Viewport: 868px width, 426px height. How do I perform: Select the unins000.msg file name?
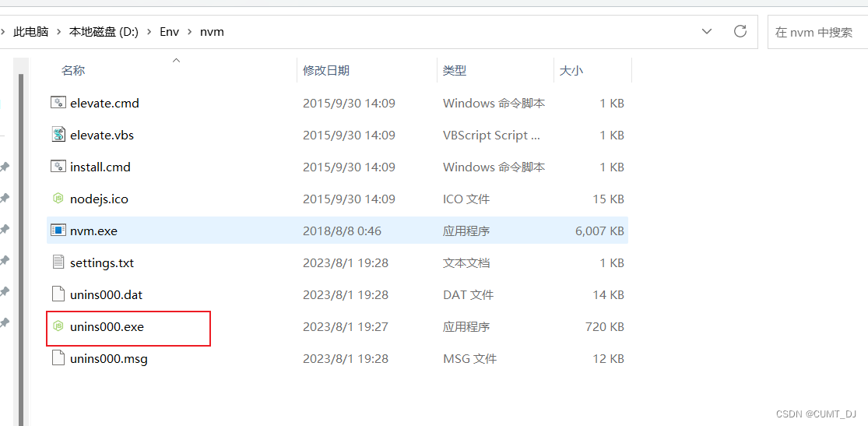(109, 359)
